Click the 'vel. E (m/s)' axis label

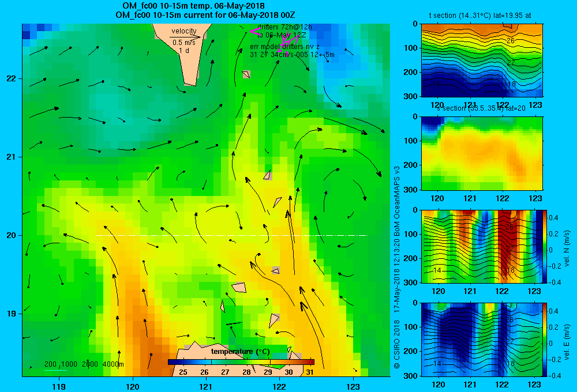(567, 342)
